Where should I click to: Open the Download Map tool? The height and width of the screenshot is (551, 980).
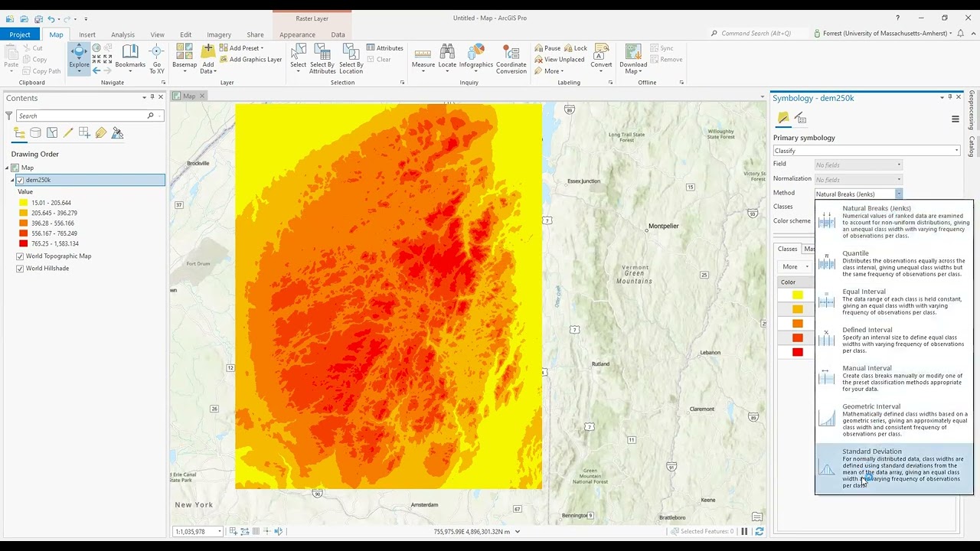(x=633, y=58)
